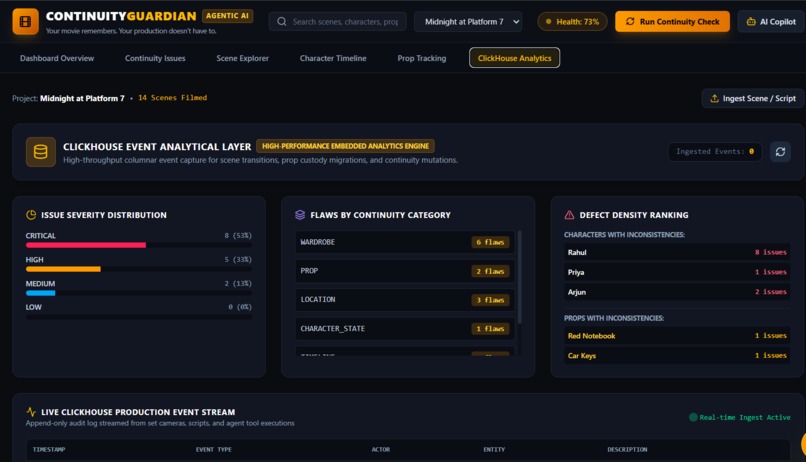Click the ACTOR column header
Viewport: 806px width, 462px height.
pos(381,450)
